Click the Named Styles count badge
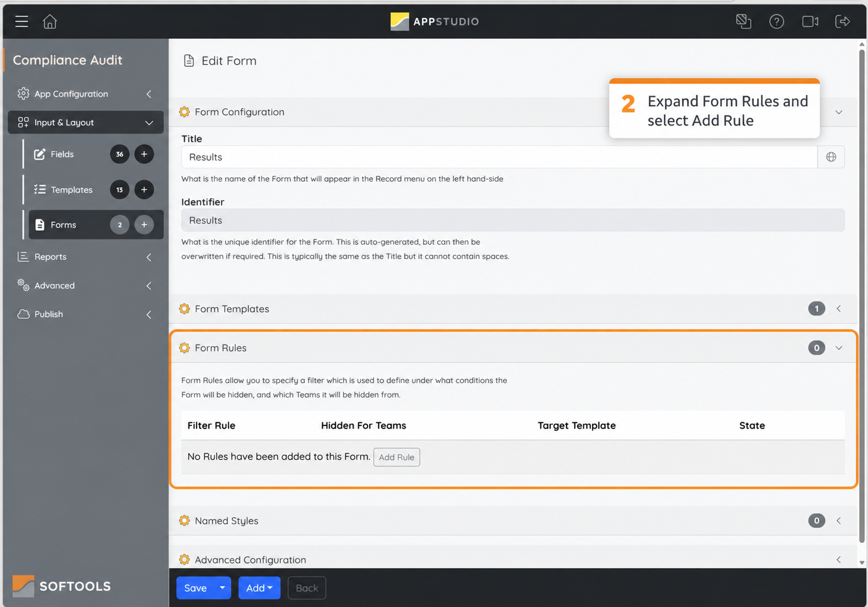Image resolution: width=868 pixels, height=607 pixels. [816, 520]
